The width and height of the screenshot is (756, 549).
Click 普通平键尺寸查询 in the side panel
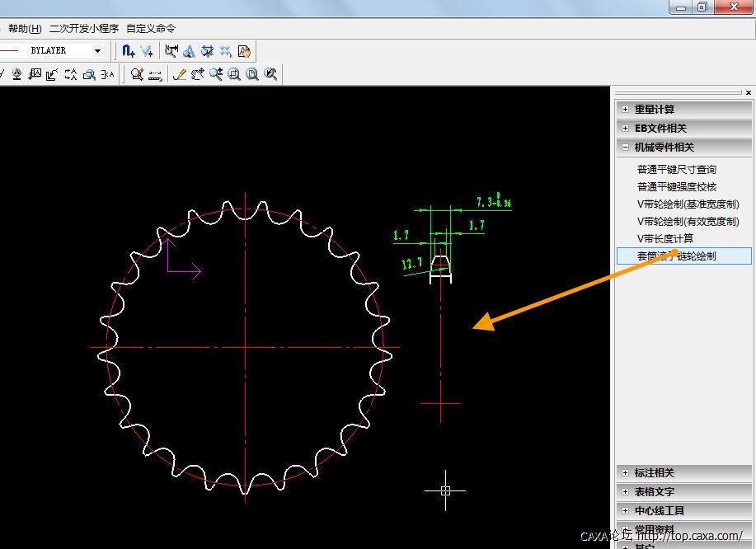pyautogui.click(x=676, y=170)
